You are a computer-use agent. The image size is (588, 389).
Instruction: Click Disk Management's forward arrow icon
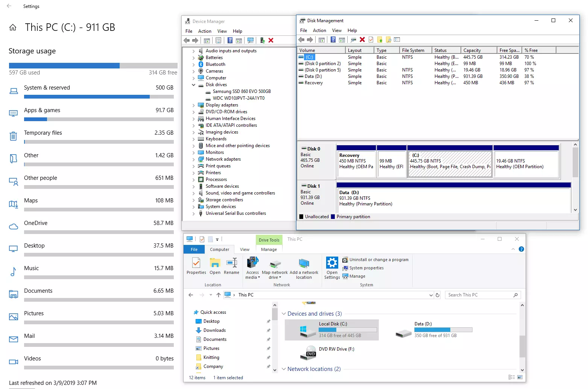[310, 40]
